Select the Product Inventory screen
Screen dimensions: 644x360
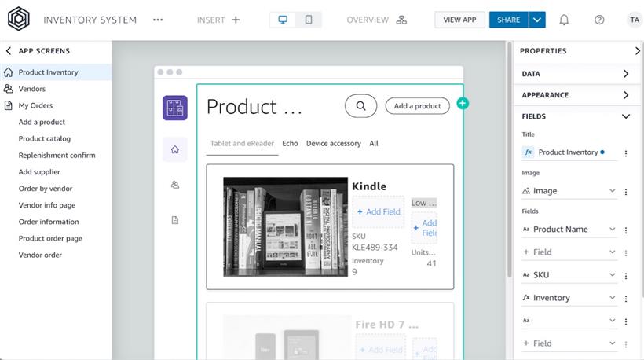coord(56,72)
